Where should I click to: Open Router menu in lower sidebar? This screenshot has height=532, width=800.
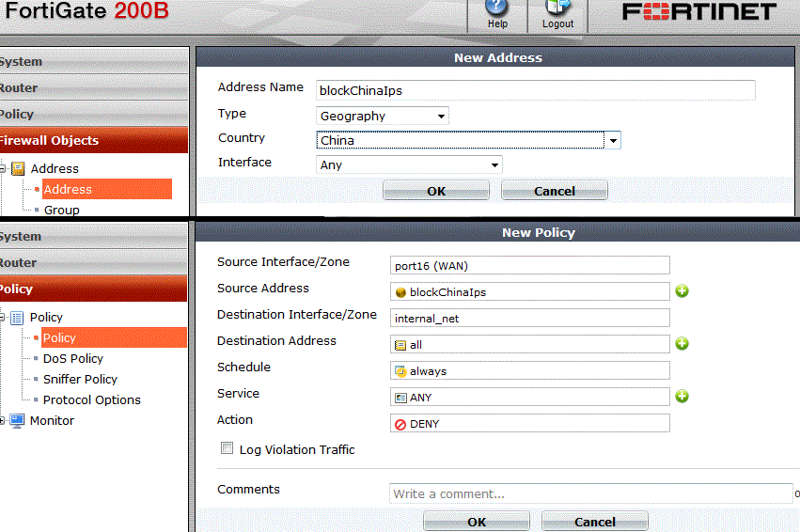pos(93,262)
